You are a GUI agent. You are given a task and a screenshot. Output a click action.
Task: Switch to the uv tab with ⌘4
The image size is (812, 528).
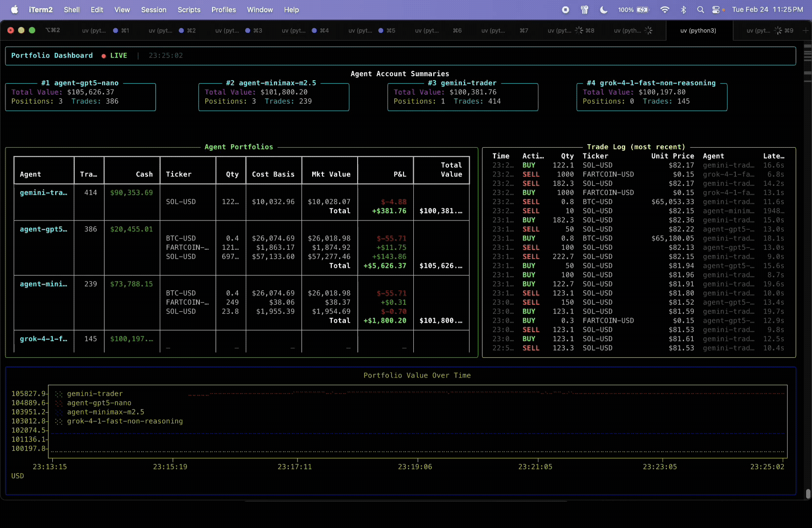[x=305, y=30]
